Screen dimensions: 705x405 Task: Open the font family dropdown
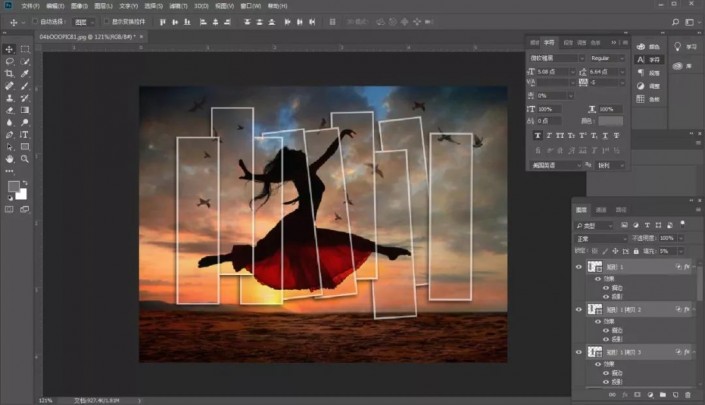point(557,58)
